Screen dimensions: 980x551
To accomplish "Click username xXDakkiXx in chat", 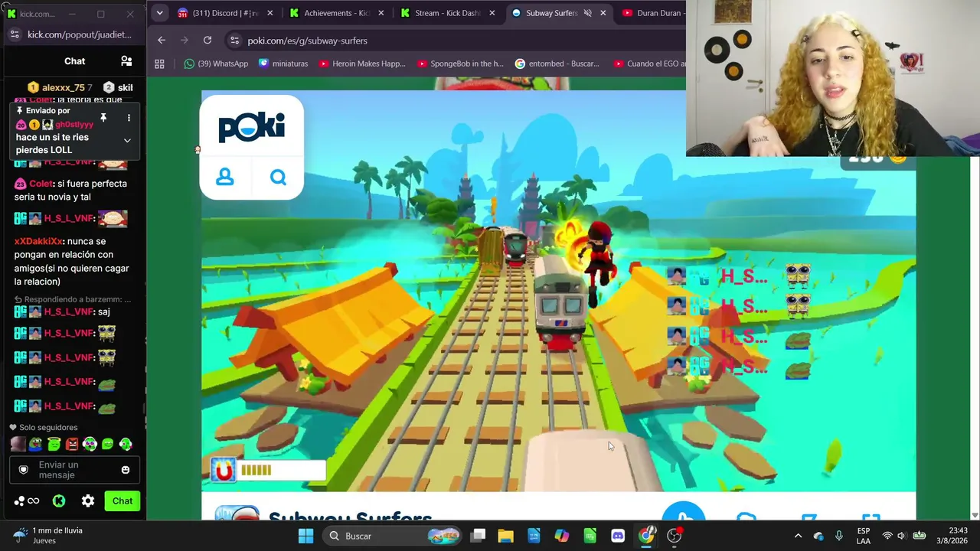I will (38, 242).
